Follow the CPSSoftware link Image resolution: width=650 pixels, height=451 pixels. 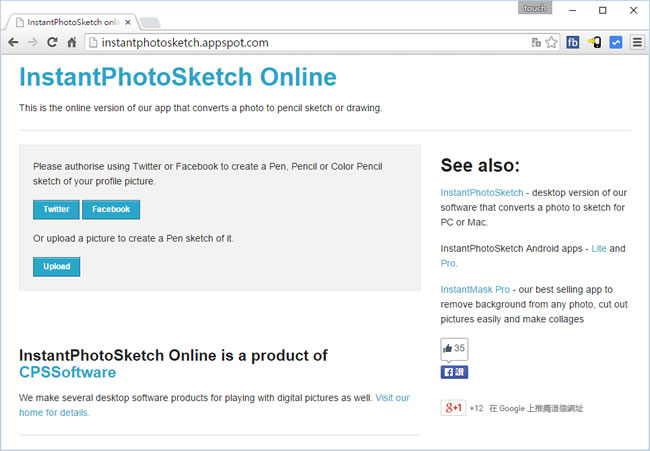click(68, 372)
